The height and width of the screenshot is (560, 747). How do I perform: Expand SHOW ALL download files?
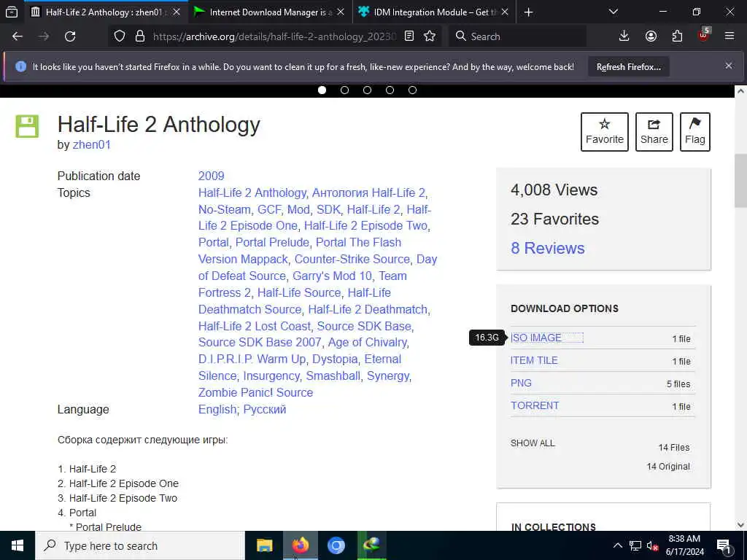click(x=533, y=443)
